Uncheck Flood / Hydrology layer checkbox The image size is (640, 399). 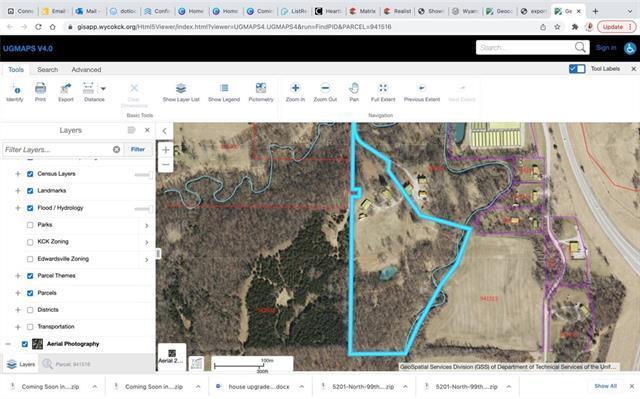[x=30, y=208]
